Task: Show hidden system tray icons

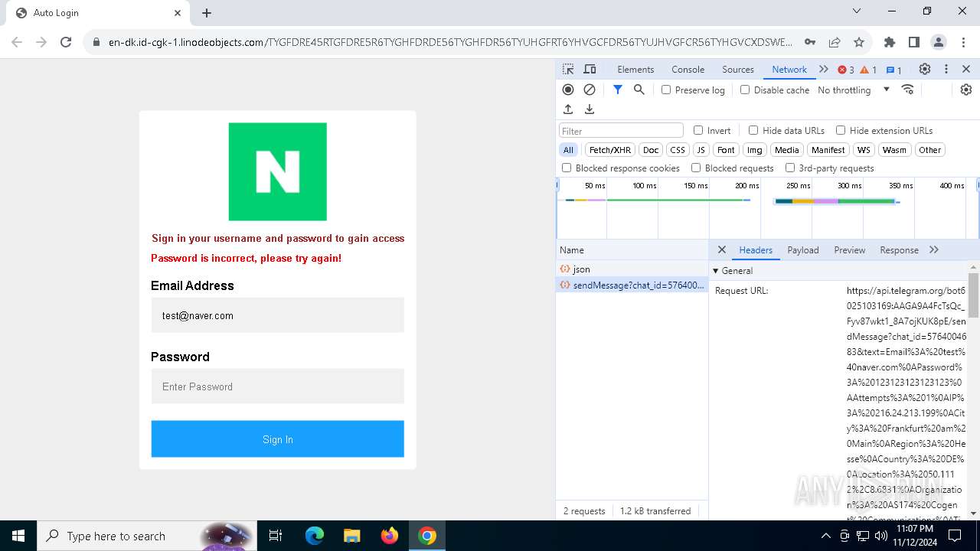Action: pyautogui.click(x=825, y=536)
